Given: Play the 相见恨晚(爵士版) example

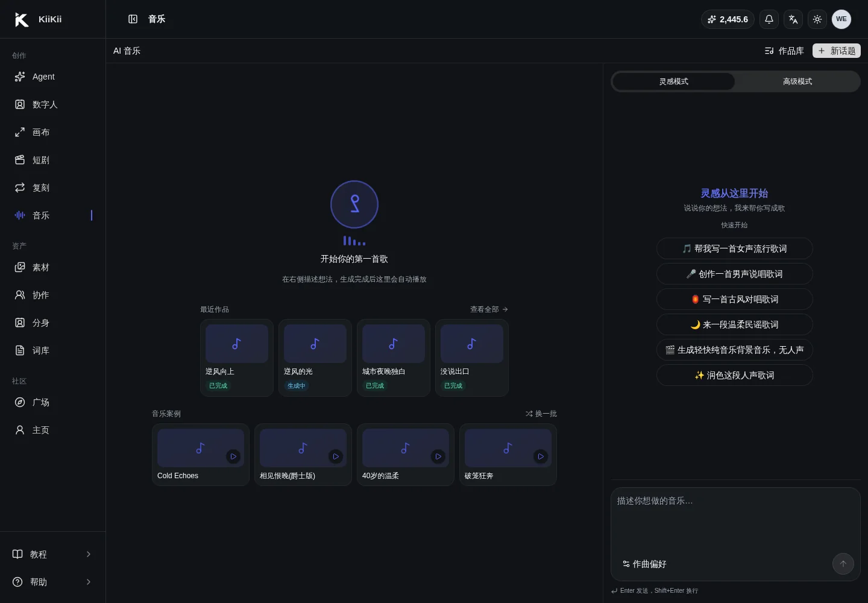Looking at the screenshot, I should tap(336, 456).
